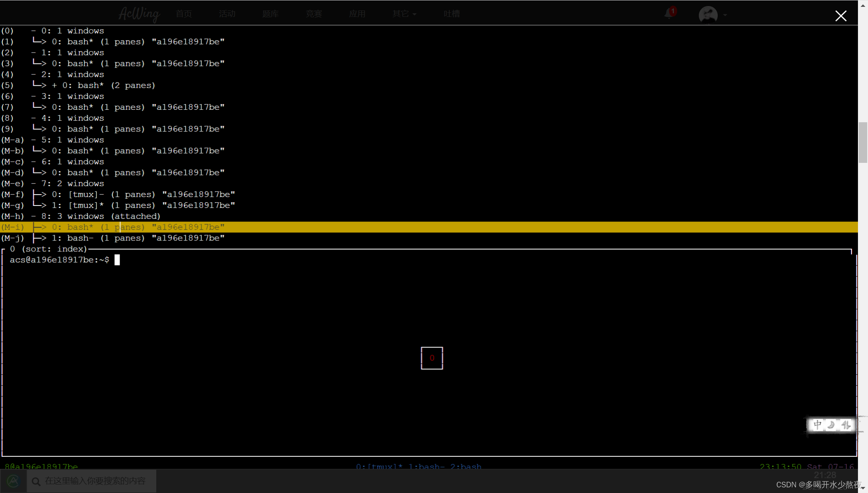Select the (6) row for session 3
Image resolution: width=868 pixels, height=493 pixels.
click(429, 97)
